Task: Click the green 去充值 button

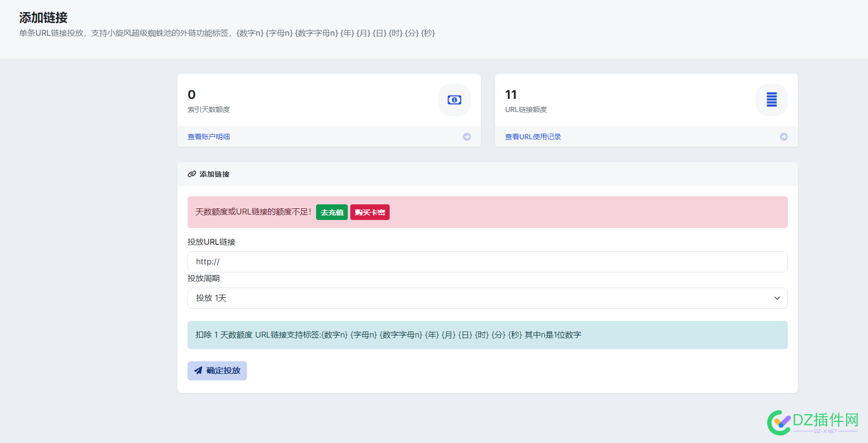Action: point(332,212)
